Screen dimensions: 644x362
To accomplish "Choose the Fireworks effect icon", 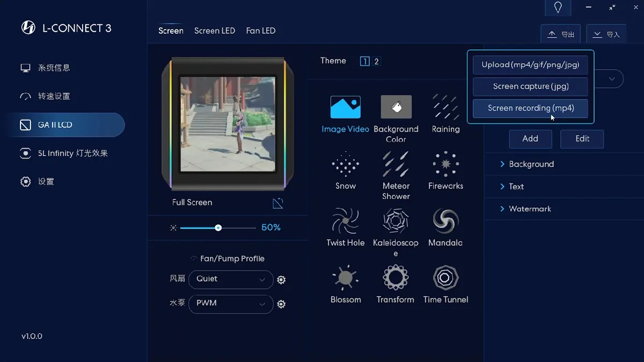I will point(446,164).
